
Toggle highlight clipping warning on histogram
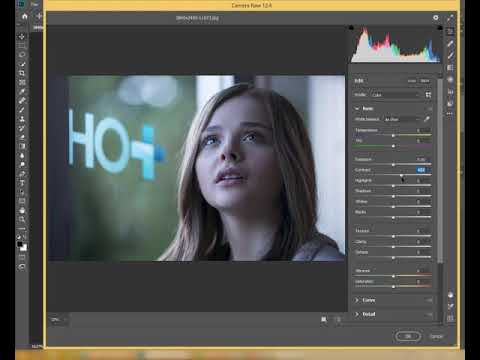(x=440, y=28)
